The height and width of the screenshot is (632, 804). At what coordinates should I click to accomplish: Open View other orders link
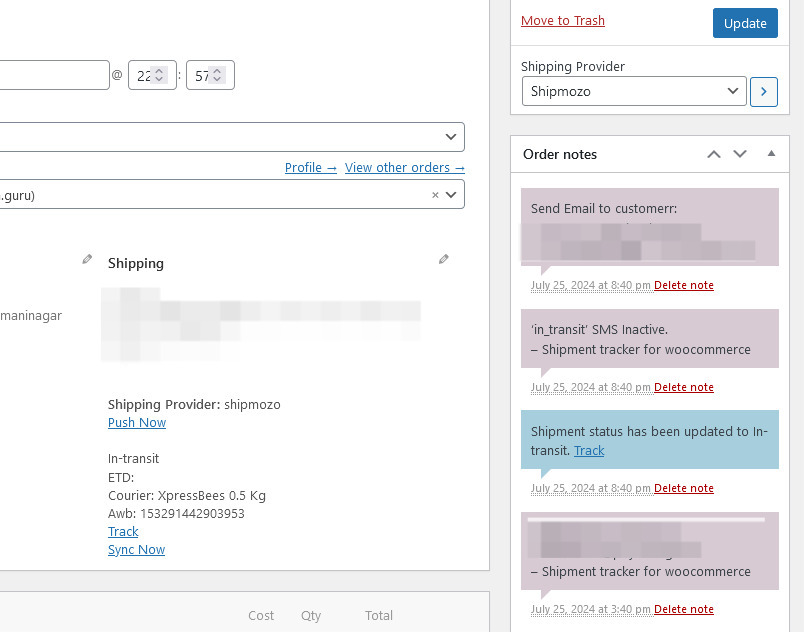[405, 168]
